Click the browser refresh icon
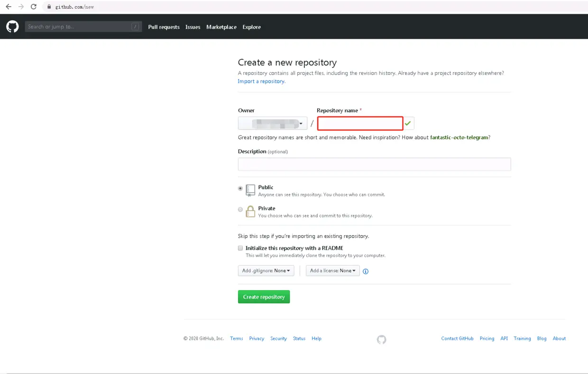This screenshot has height=374, width=588. coord(33,7)
